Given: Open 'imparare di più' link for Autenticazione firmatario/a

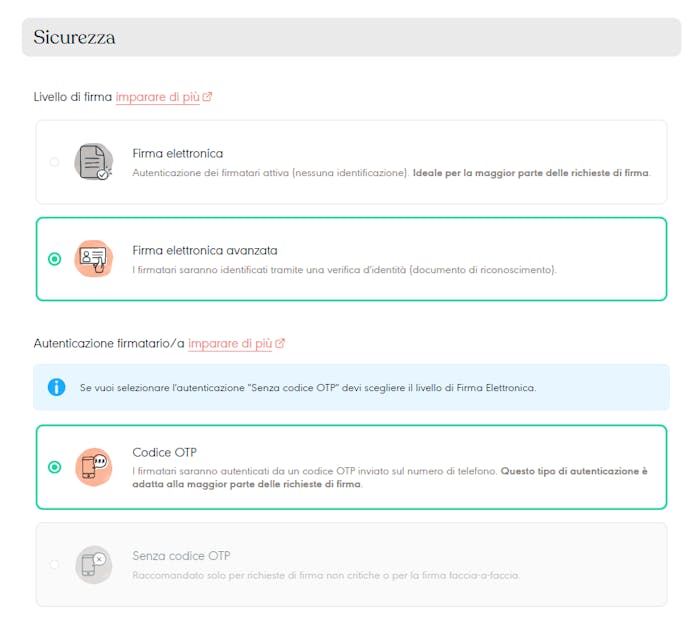Looking at the screenshot, I should point(230,344).
